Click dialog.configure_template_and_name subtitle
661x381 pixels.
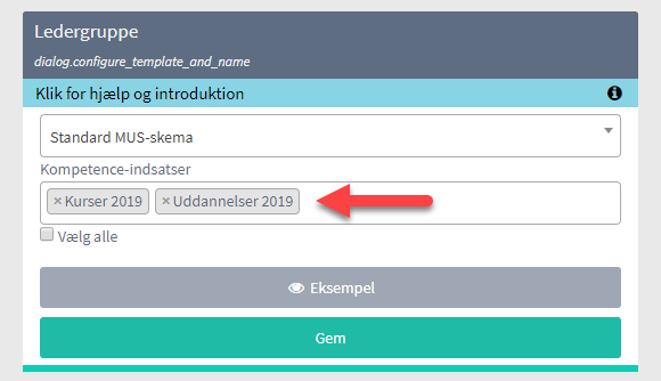(142, 62)
